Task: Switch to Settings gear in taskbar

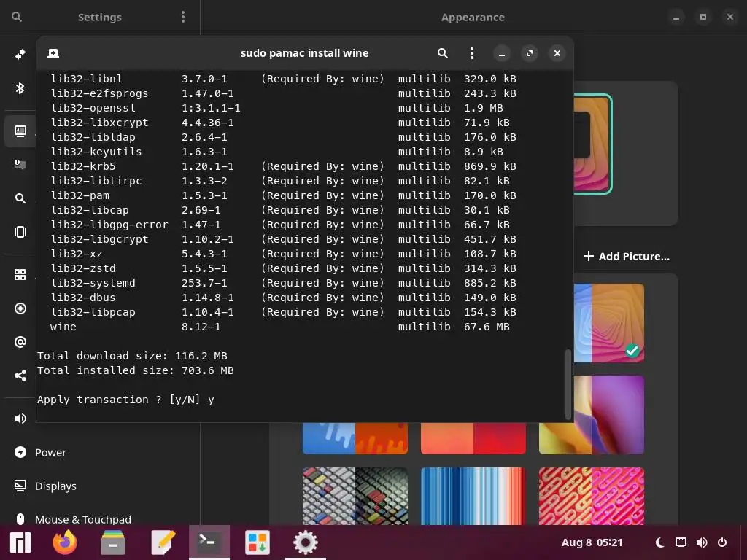Action: (x=306, y=542)
